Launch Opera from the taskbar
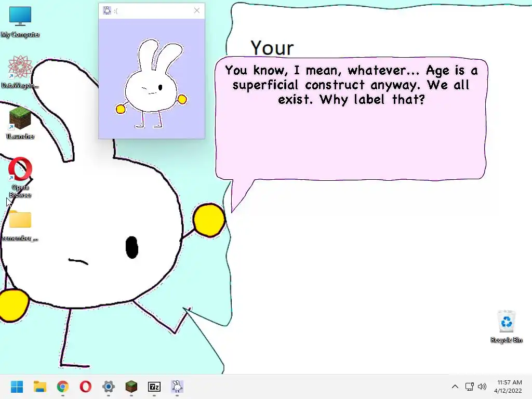Screen dimensions: 532x399 (86, 387)
